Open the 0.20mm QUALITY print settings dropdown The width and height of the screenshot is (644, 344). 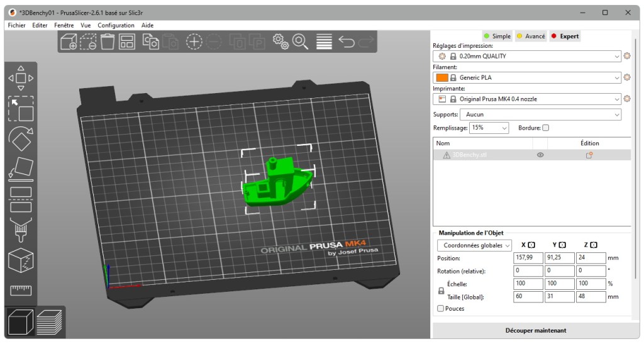point(527,56)
